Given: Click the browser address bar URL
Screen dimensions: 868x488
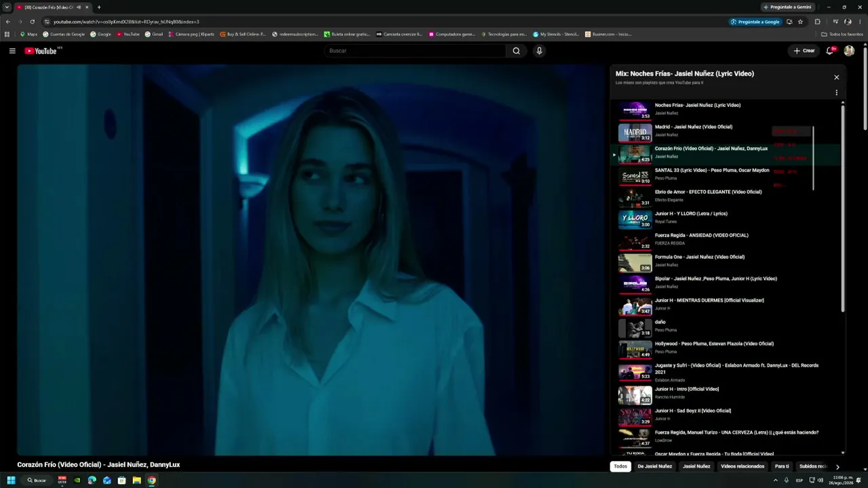Looking at the screenshot, I should (x=126, y=22).
